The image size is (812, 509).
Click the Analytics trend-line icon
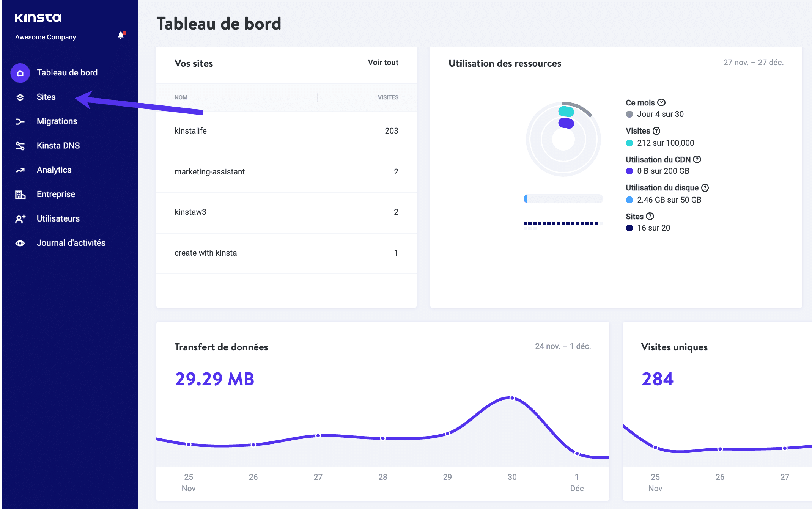[20, 170]
